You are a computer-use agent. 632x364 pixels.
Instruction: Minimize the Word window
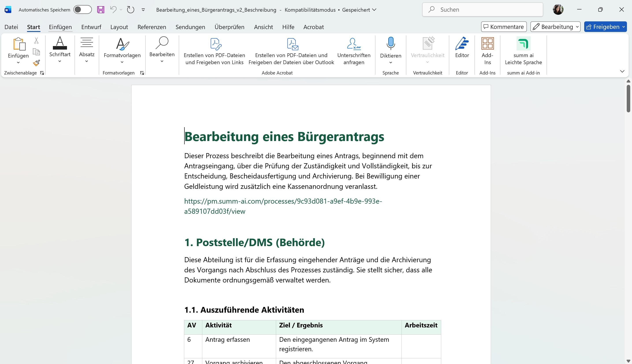point(579,9)
